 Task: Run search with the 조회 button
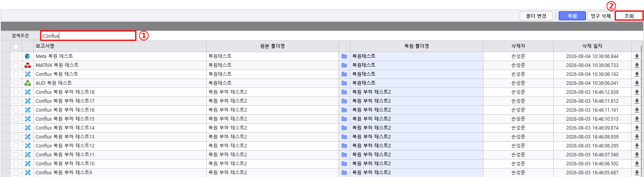click(629, 16)
